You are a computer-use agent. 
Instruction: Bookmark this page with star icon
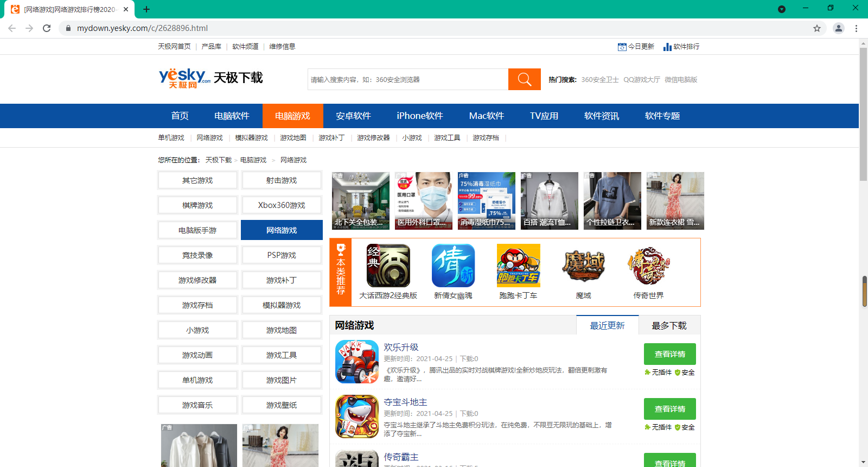[817, 28]
